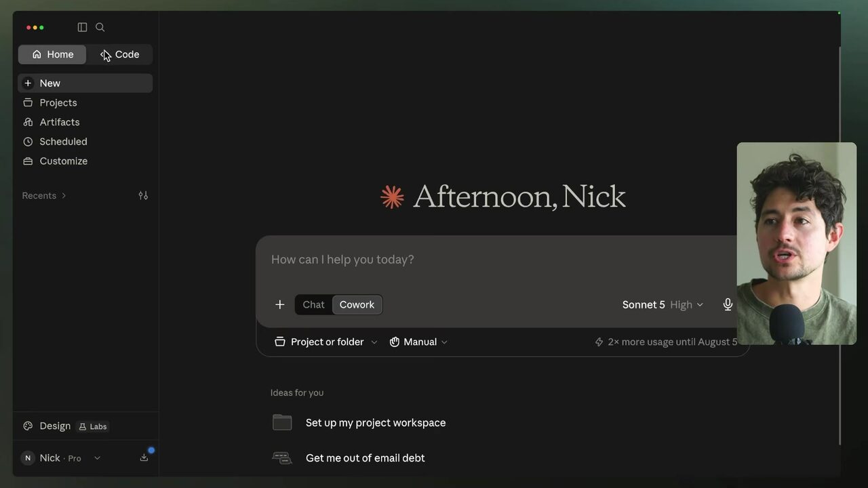Image resolution: width=868 pixels, height=488 pixels.
Task: Click the orange Claude starburst logo
Action: pyautogui.click(x=392, y=197)
